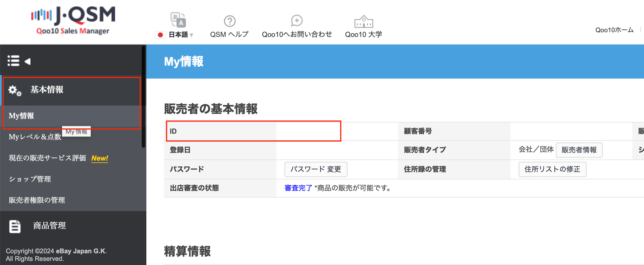Expand the 商品管理 section
This screenshot has height=265, width=644.
pyautogui.click(x=49, y=226)
